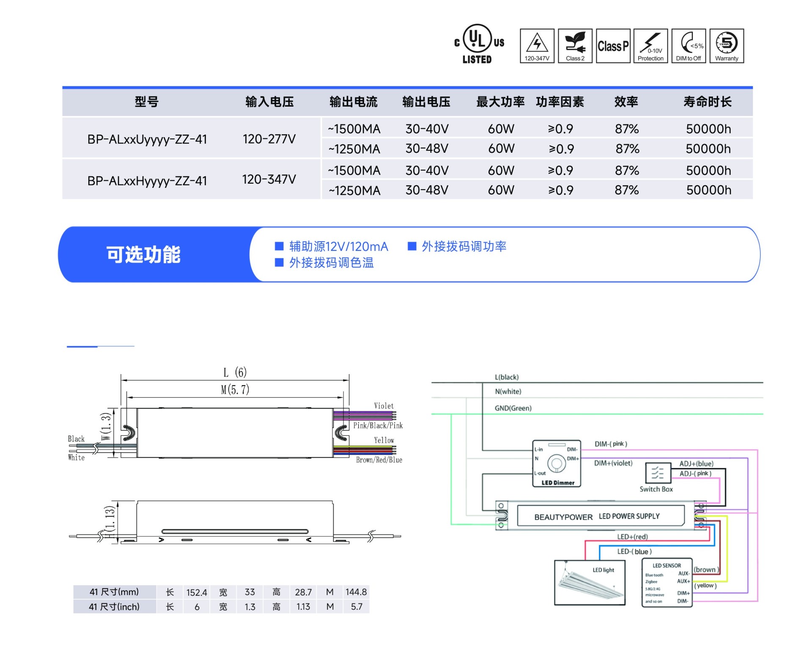Click the 型号 column header
Viewport: 812px width, 650px height.
coord(147,102)
